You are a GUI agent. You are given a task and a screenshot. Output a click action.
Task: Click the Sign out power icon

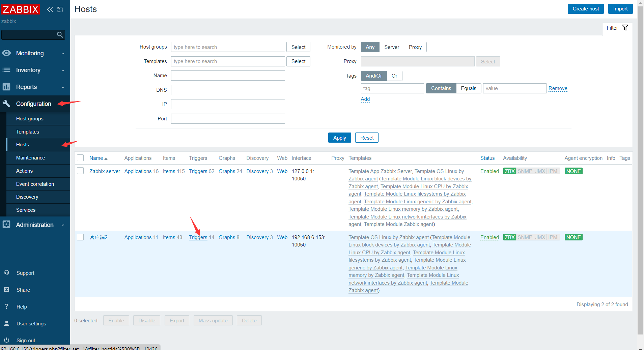tap(6, 340)
